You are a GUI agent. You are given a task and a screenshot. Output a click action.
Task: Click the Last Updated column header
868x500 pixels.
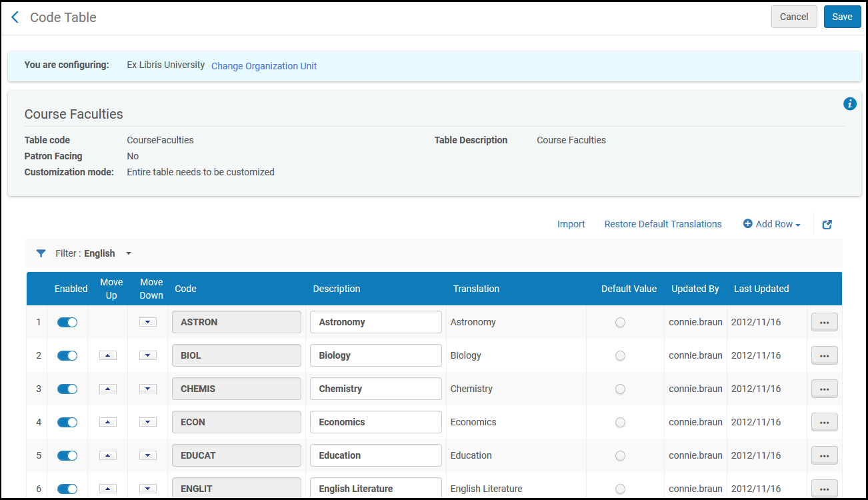761,289
